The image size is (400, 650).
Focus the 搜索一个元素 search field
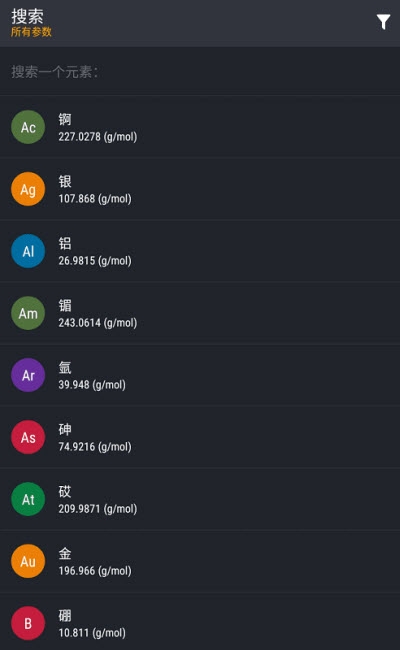coord(200,72)
